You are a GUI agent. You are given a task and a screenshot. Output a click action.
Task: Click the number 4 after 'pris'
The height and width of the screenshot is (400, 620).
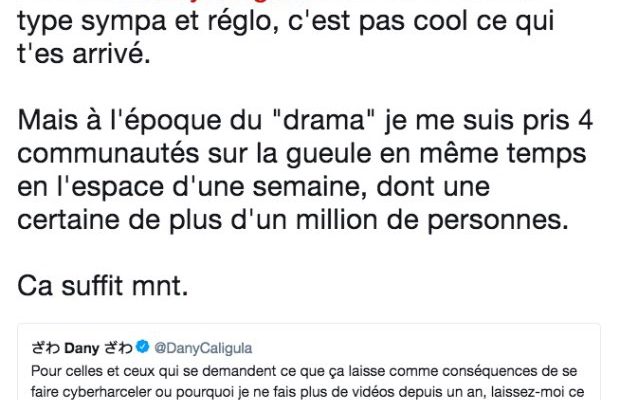[585, 121]
